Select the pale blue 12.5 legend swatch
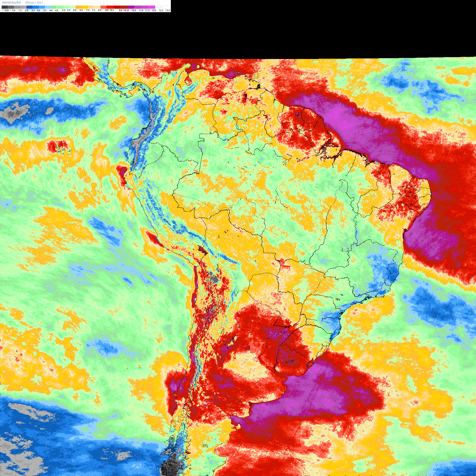Image resolution: width=476 pixels, height=476 pixels. 159,7
